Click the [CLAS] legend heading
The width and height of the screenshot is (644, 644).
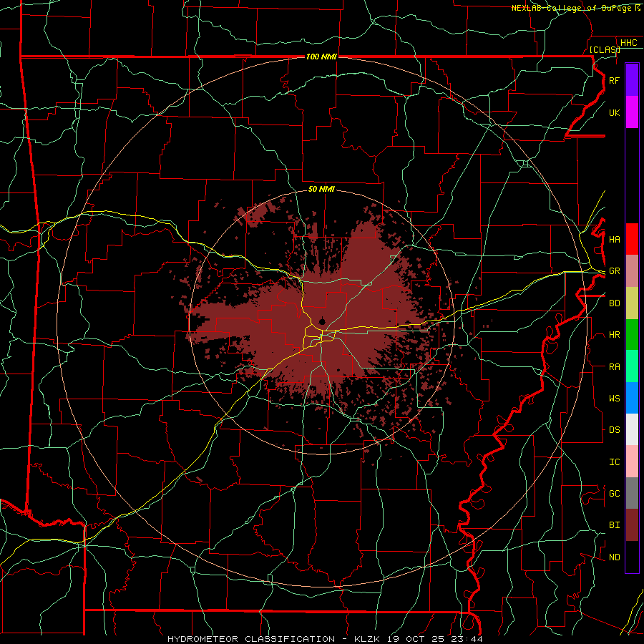tap(605, 49)
